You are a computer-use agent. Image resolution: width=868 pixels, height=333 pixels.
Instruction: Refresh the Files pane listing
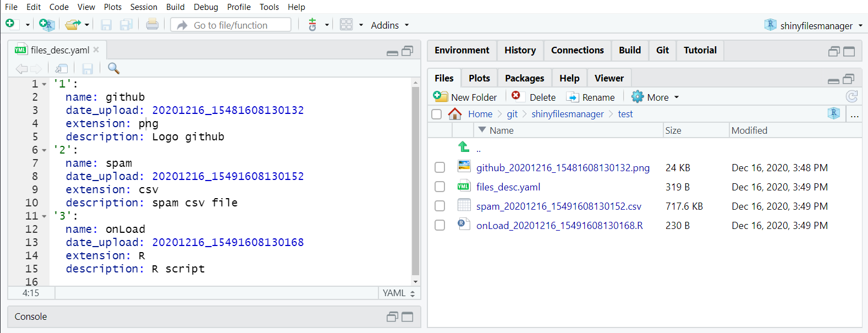pyautogui.click(x=851, y=97)
